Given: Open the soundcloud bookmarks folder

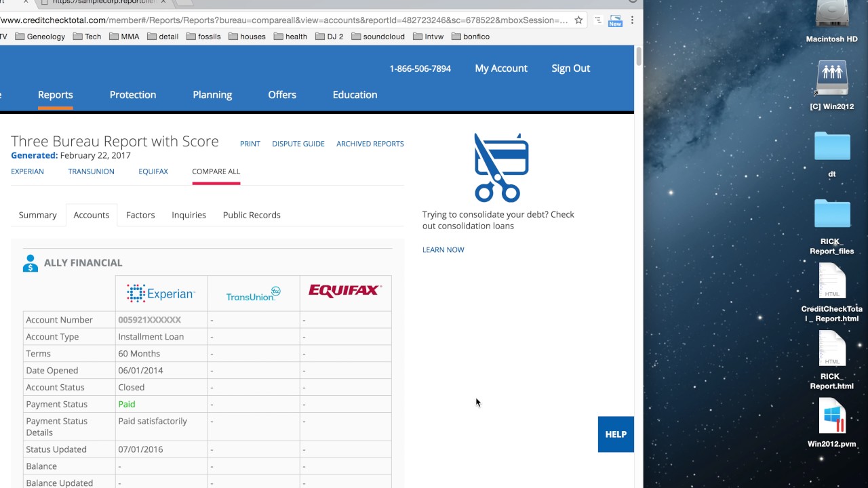Looking at the screenshot, I should click(x=378, y=37).
